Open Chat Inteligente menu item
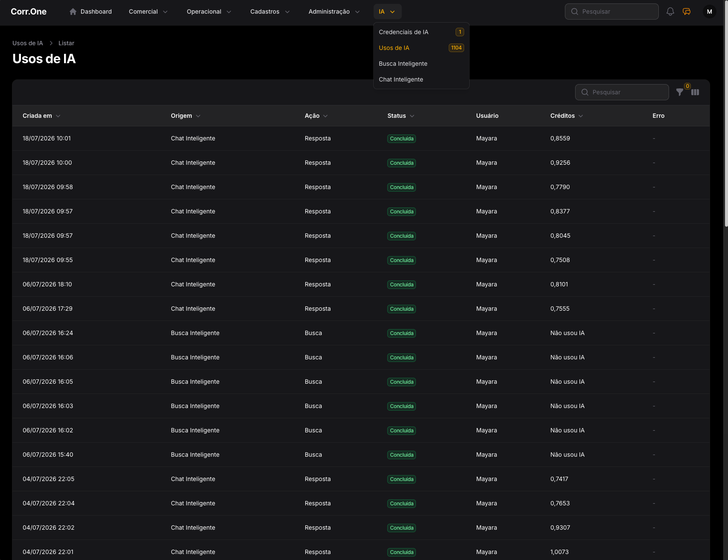The height and width of the screenshot is (560, 728). click(x=421, y=79)
